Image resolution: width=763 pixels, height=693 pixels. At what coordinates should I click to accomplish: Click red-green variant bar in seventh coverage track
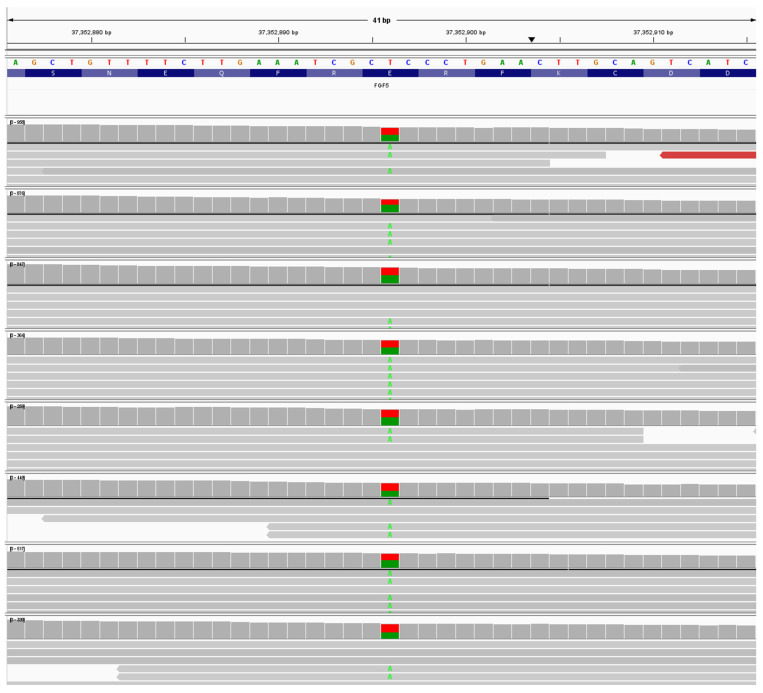[390, 561]
